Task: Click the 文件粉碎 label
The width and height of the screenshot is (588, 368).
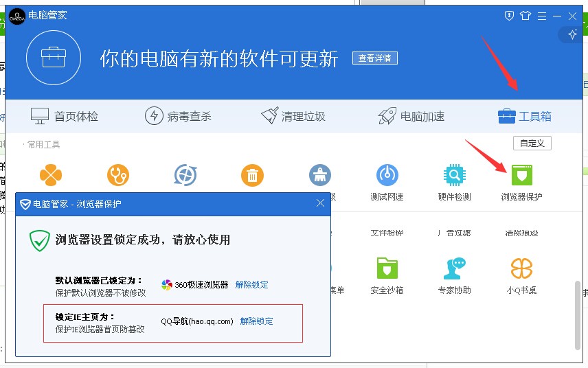Action: click(387, 233)
